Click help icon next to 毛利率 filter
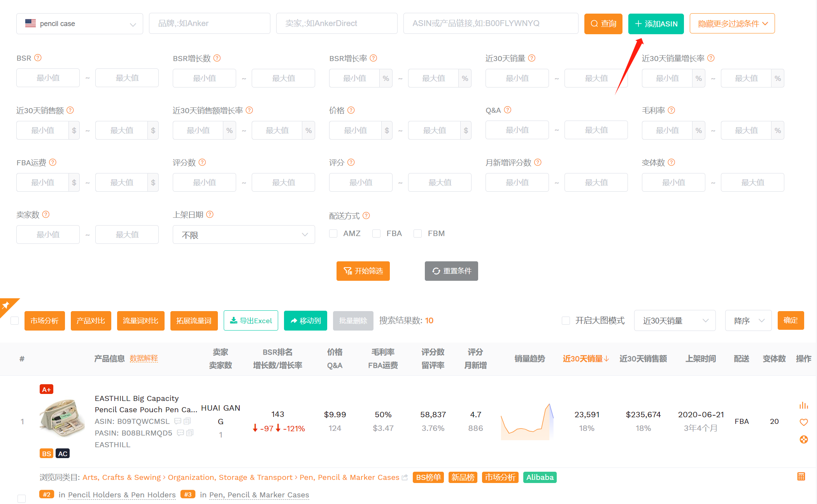This screenshot has width=817, height=504. point(671,110)
